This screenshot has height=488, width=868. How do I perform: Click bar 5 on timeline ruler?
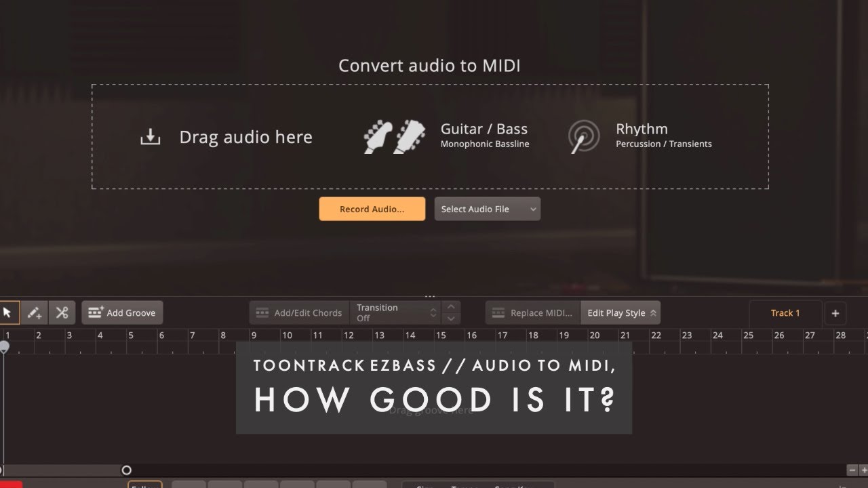click(x=131, y=335)
